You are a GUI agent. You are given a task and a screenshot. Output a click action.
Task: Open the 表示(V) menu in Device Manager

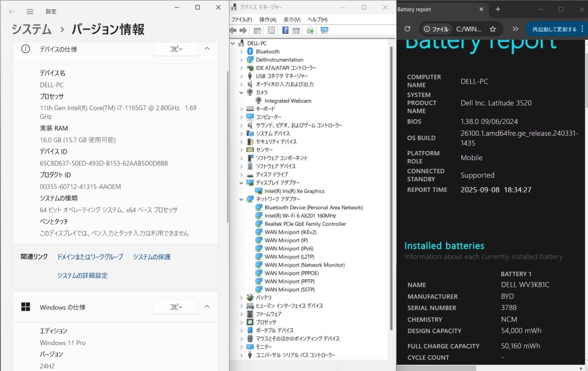[x=292, y=20]
